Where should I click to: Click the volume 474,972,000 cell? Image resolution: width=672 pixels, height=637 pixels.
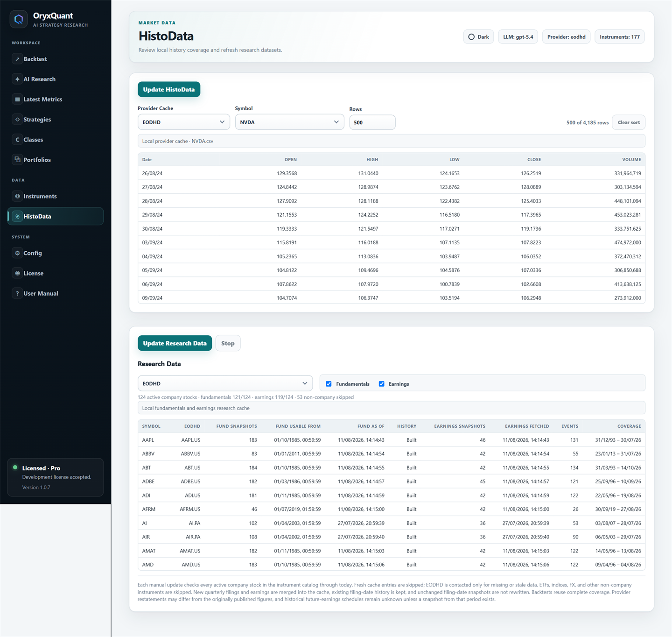coord(628,243)
